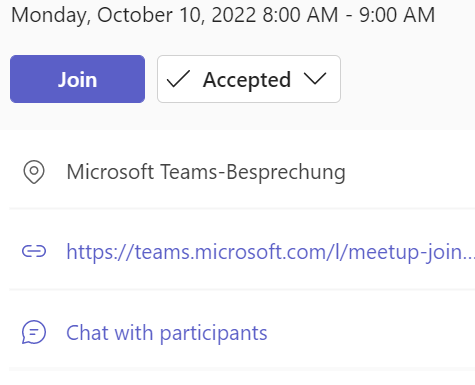
Task: Click the chain link icon
Action: (34, 251)
